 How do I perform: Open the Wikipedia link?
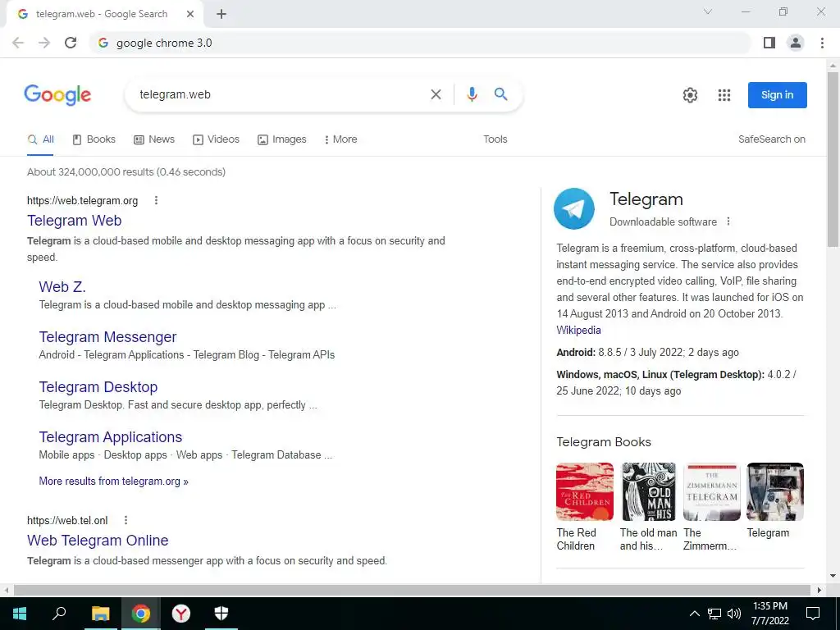tap(578, 330)
